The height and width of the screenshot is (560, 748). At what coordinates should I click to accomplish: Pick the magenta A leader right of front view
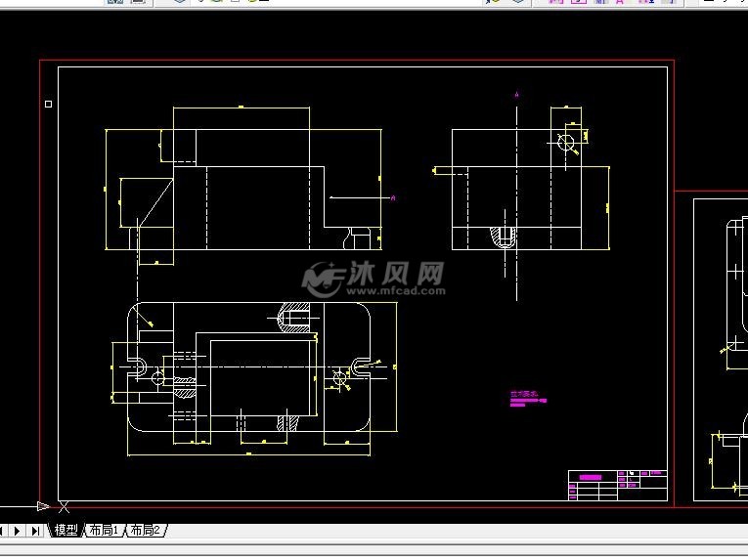click(392, 198)
